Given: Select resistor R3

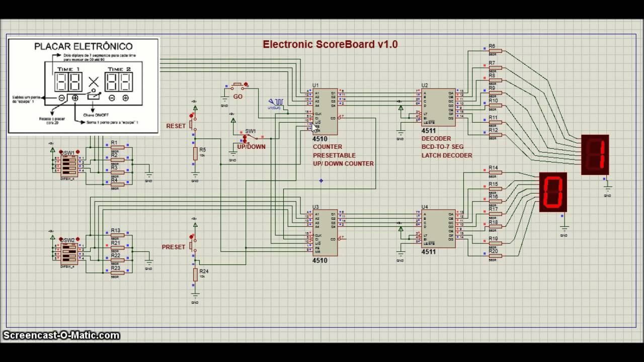Looking at the screenshot, I should [117, 172].
